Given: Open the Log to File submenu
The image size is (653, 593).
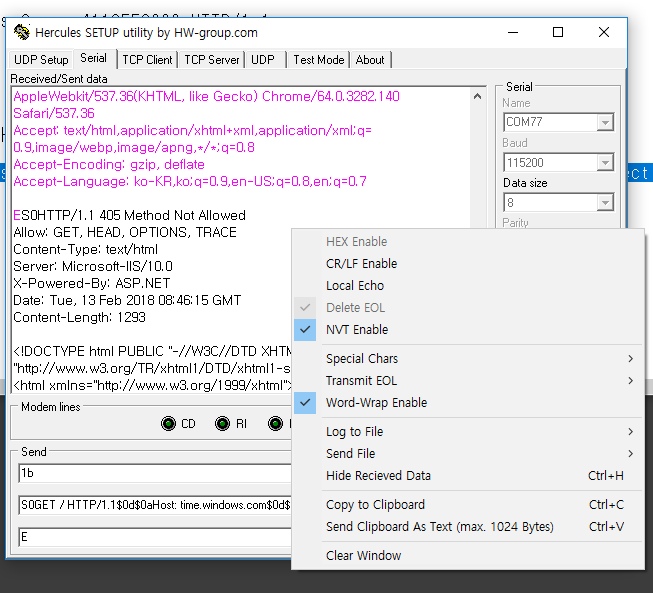Looking at the screenshot, I should coord(468,432).
